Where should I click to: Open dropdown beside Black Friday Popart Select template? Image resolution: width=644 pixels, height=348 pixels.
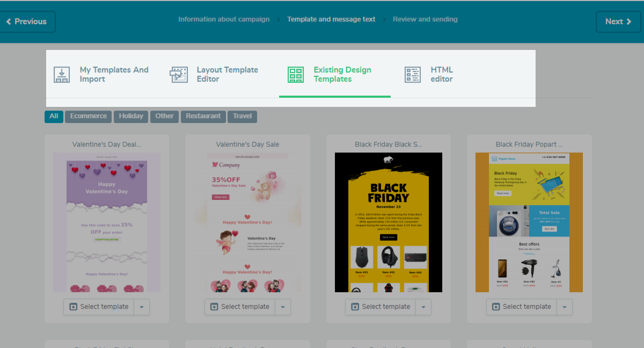click(565, 307)
